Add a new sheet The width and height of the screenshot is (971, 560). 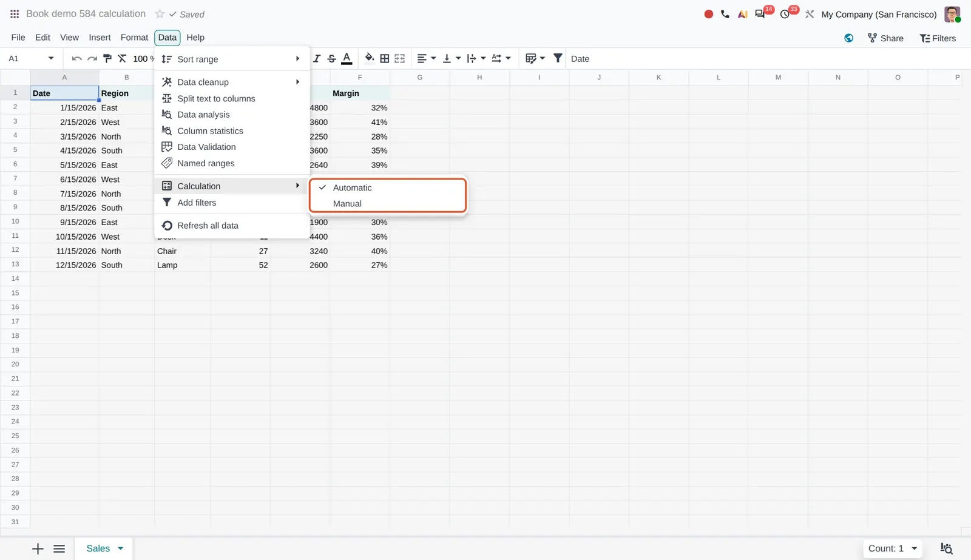(38, 548)
